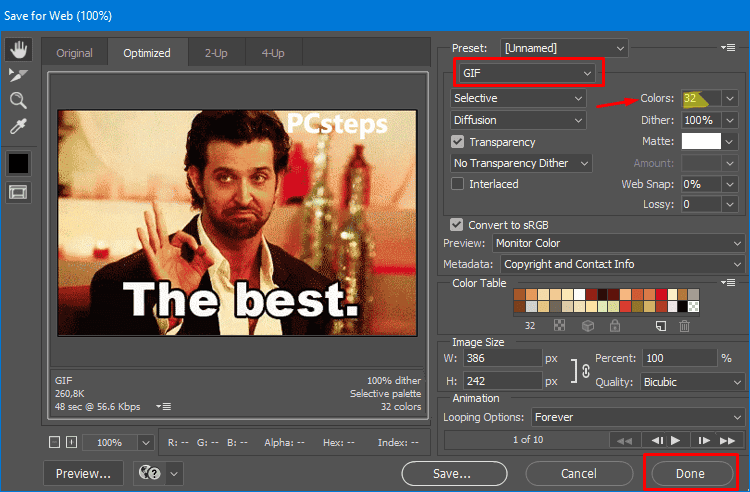The image size is (750, 492).
Task: Switch to the Optimized tab
Action: (147, 53)
